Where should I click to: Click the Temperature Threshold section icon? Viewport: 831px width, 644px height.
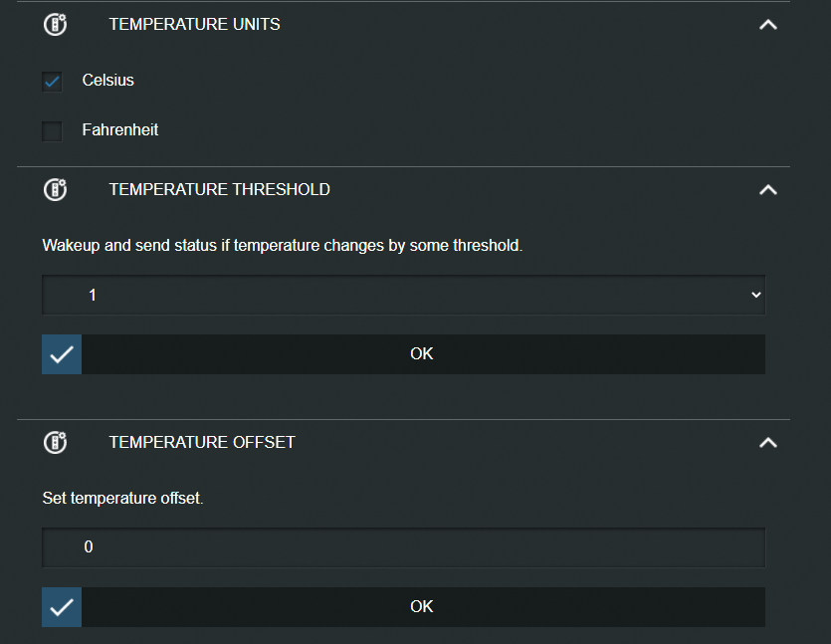pos(55,190)
